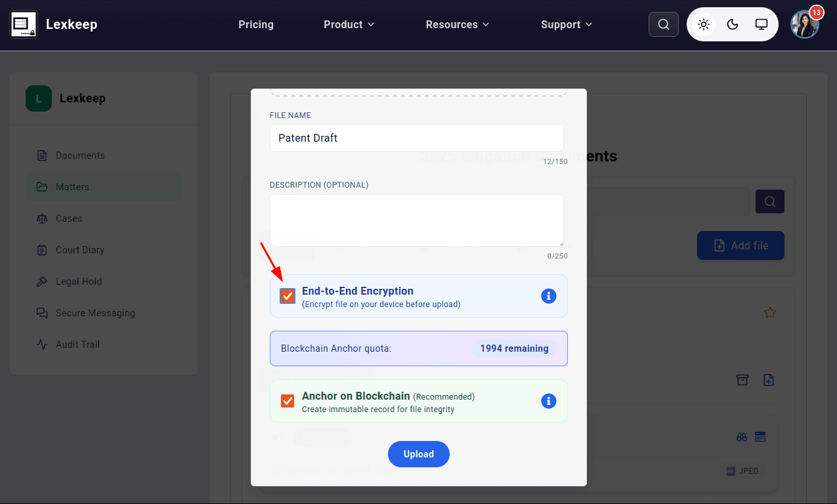
Task: Open Secure Messaging in the sidebar
Action: [x=104, y=313]
